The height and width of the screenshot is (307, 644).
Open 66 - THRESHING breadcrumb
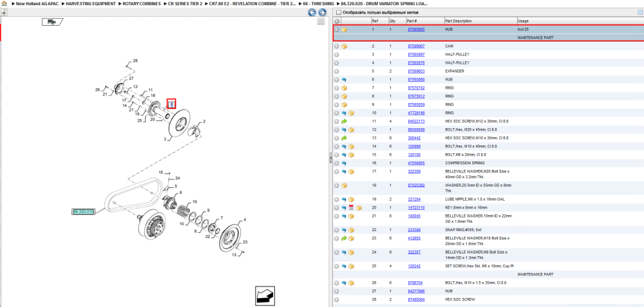pos(319,3)
